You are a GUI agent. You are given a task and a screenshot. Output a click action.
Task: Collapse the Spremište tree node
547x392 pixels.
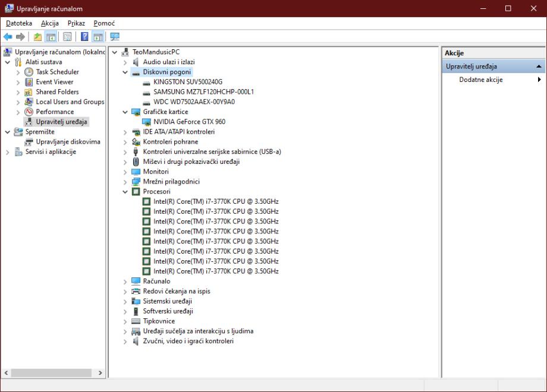[7, 132]
